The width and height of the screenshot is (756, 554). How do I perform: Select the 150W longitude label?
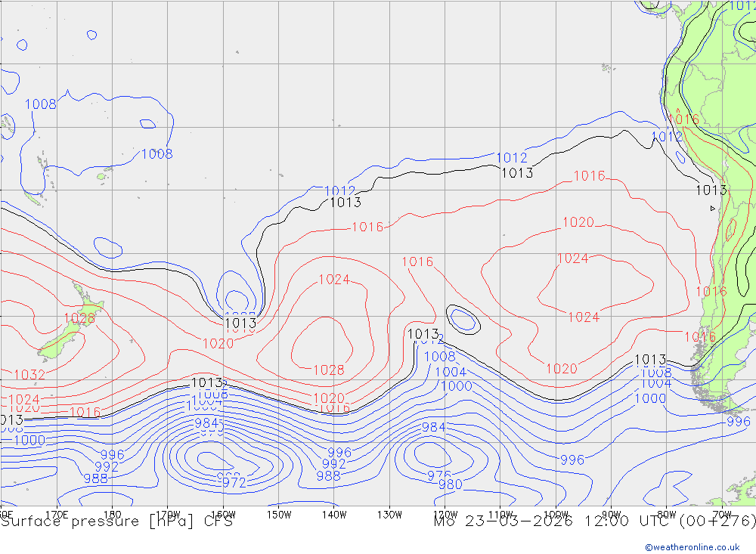click(279, 515)
